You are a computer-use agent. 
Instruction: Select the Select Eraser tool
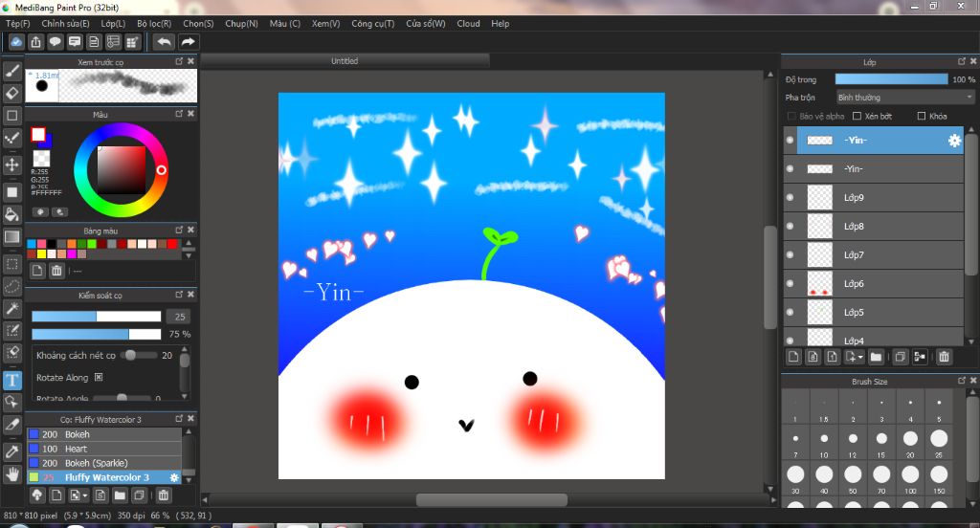coord(11,352)
